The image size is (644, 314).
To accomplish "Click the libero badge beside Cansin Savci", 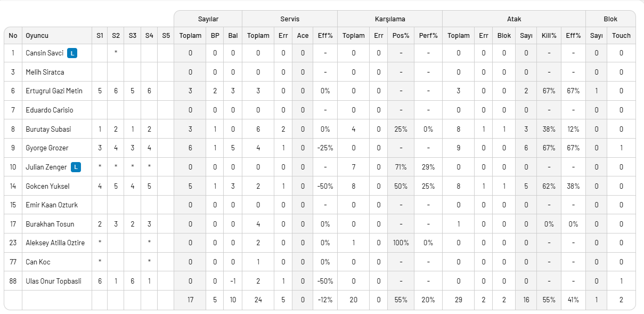I will click(73, 53).
